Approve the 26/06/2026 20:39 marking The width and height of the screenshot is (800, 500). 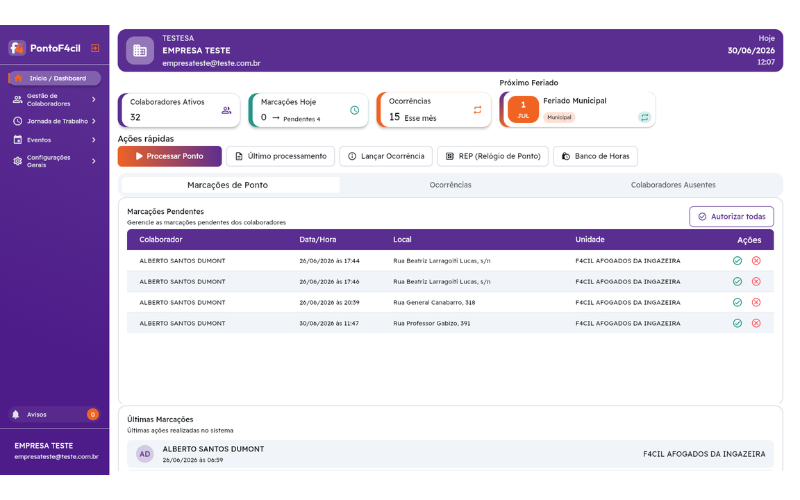tap(737, 303)
